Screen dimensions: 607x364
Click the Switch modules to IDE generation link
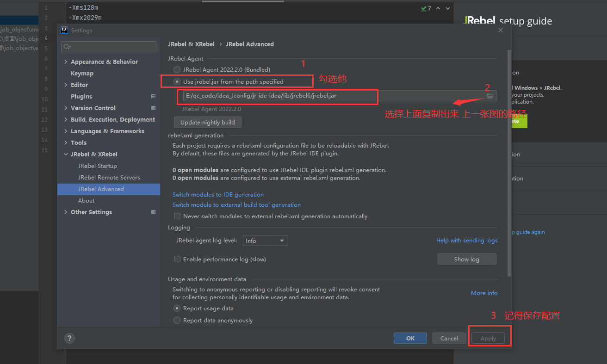pos(218,194)
